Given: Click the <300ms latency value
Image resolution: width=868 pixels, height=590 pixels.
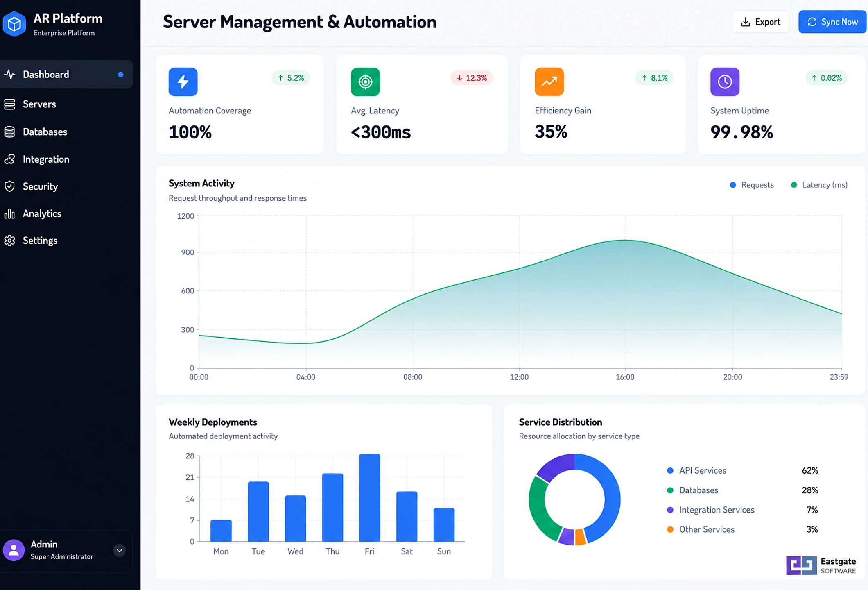Looking at the screenshot, I should 381,132.
